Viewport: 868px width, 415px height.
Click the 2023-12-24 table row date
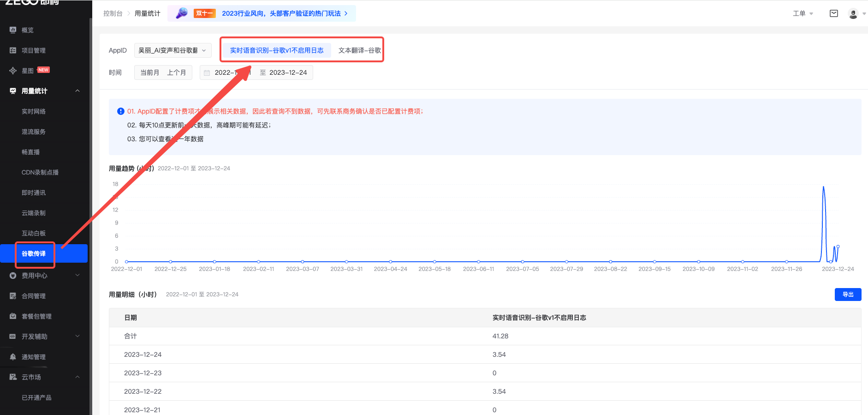click(143, 355)
